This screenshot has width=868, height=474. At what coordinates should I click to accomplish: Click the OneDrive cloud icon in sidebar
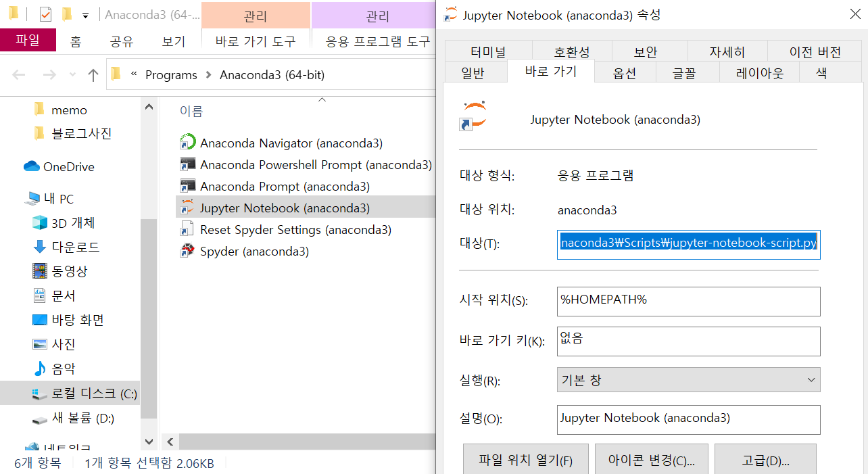click(x=32, y=166)
